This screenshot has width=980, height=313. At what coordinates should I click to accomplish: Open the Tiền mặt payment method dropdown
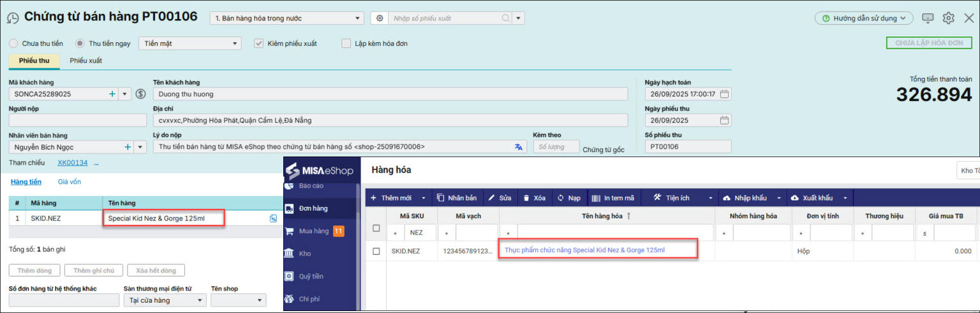tap(189, 43)
